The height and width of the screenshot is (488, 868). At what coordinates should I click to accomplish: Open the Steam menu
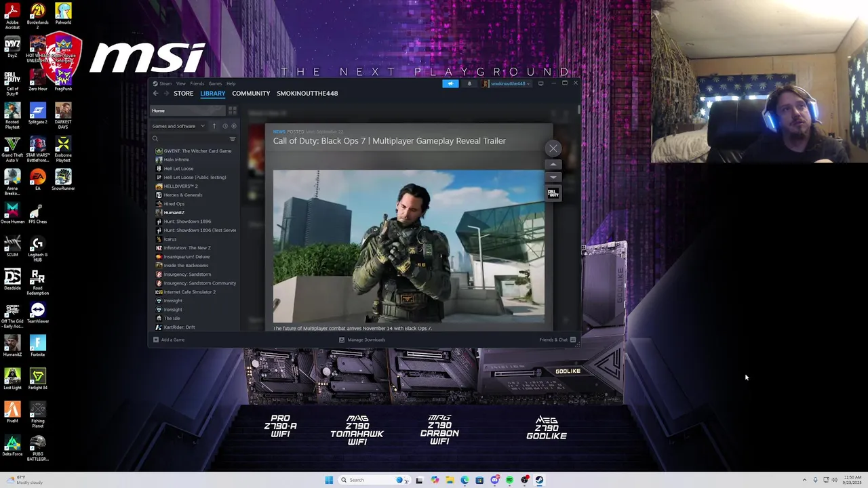(x=165, y=83)
